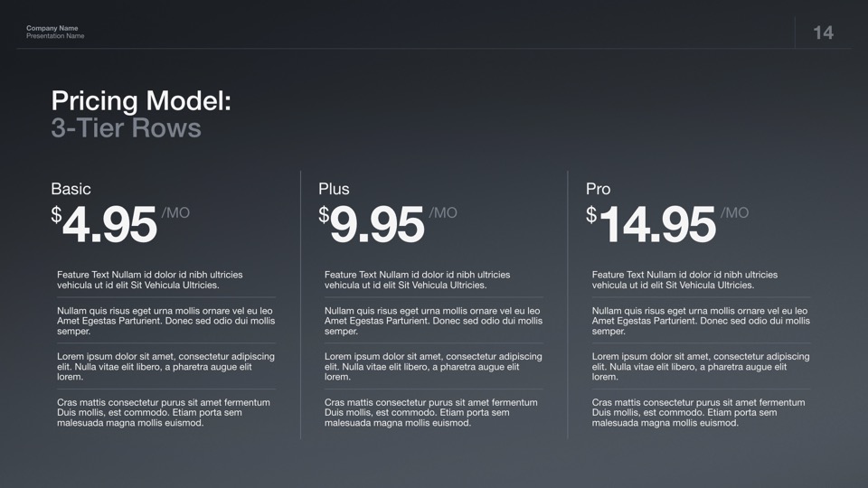Select the /MO label beside 4.95
The width and height of the screenshot is (868, 488).
click(175, 213)
